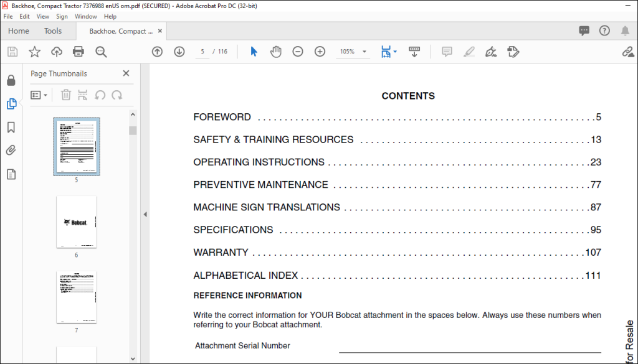Open the View menu

pyautogui.click(x=43, y=17)
